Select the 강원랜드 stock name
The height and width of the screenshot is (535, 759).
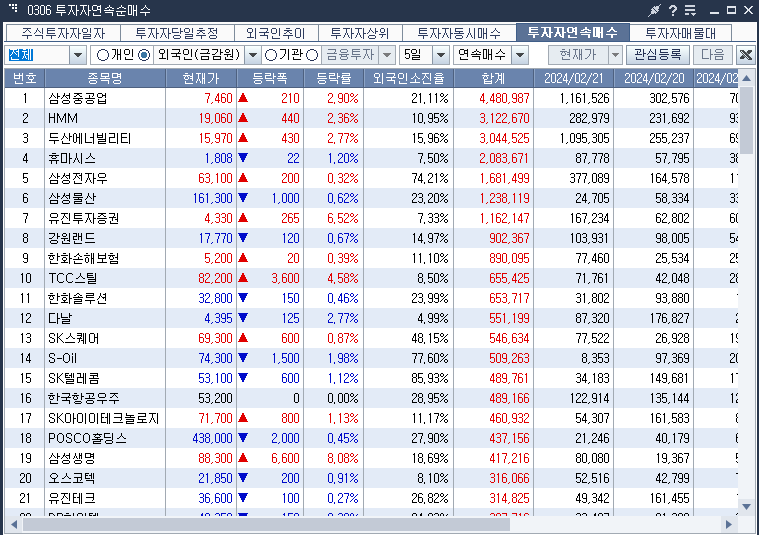pos(72,238)
